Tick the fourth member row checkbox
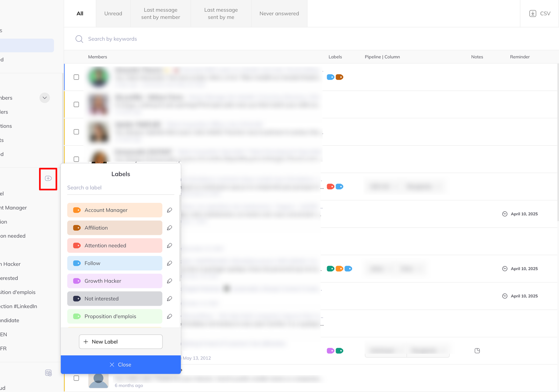The width and height of the screenshot is (559, 392). tap(76, 159)
